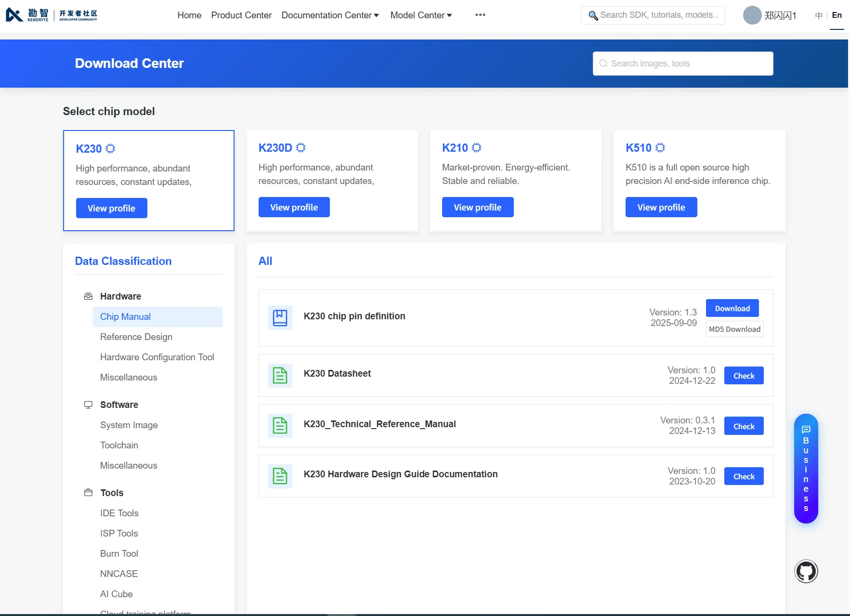
Task: Click the Tools category icon
Action: coord(88,493)
